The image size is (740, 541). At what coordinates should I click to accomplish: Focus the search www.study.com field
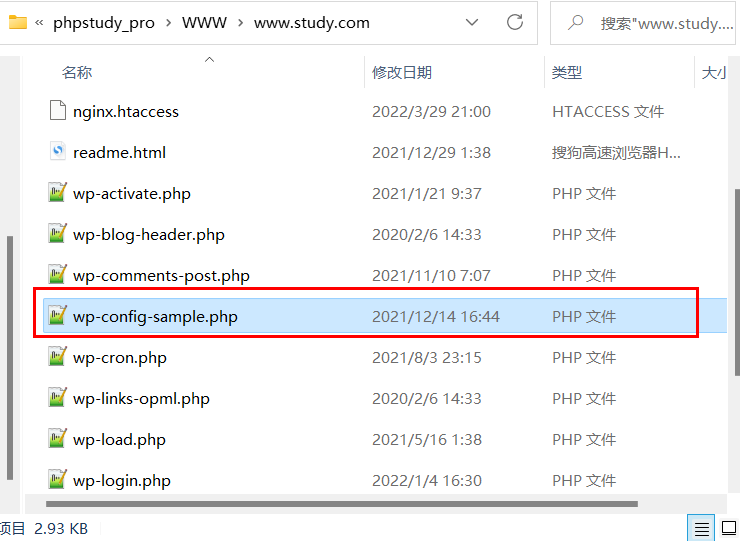click(642, 23)
